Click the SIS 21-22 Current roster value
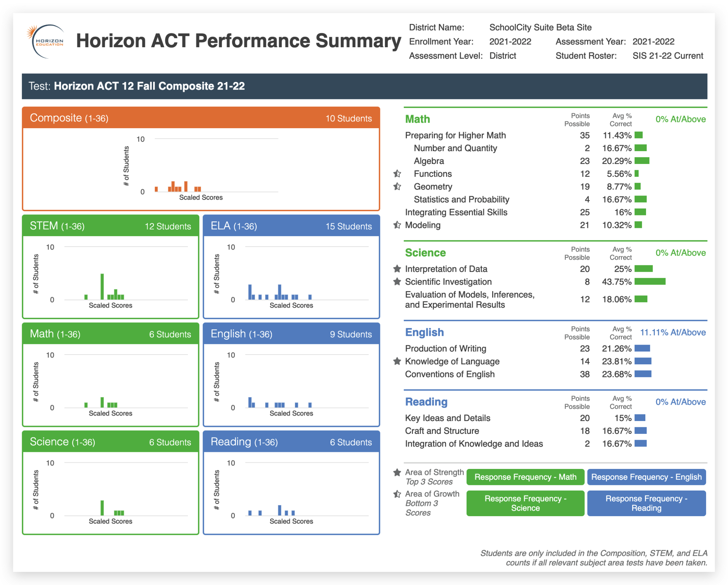728x585 pixels. (668, 56)
